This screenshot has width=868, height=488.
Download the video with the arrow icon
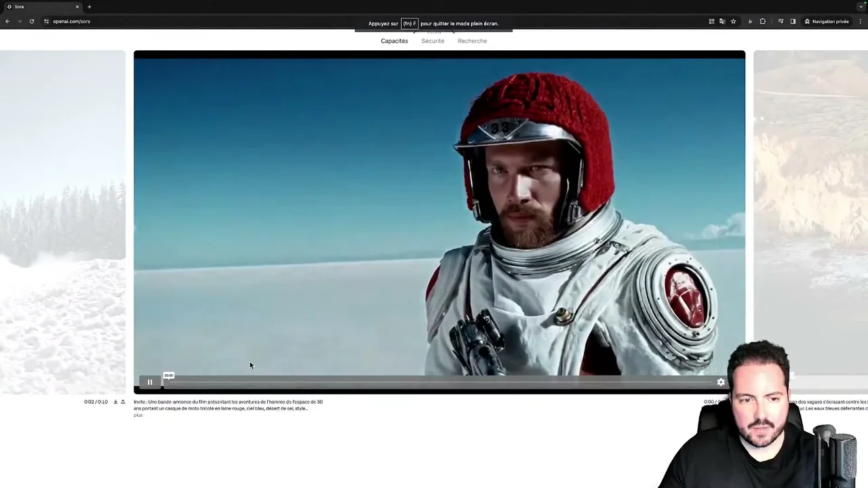[x=115, y=402]
